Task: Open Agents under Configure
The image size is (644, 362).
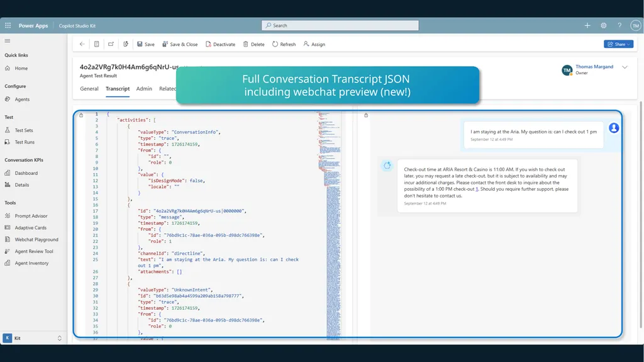Action: point(22,99)
